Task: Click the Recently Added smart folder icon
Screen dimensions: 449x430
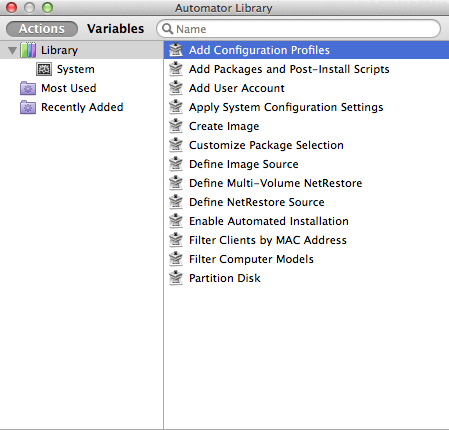Action: [28, 107]
